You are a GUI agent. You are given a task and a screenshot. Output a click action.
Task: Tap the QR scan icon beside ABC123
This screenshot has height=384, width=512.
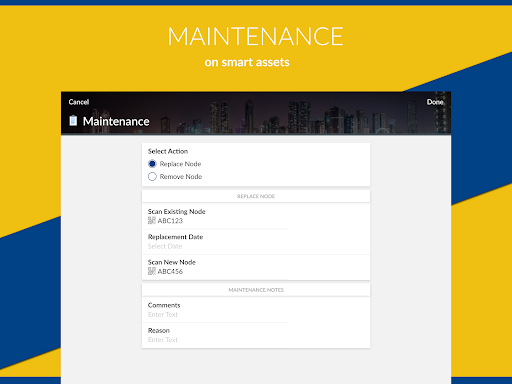pos(152,220)
